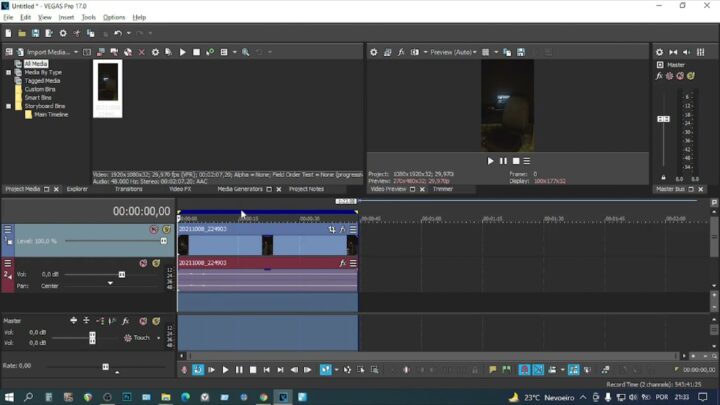Toggle Mute on the Master Bus panel
The height and width of the screenshot is (405, 720).
680,76
